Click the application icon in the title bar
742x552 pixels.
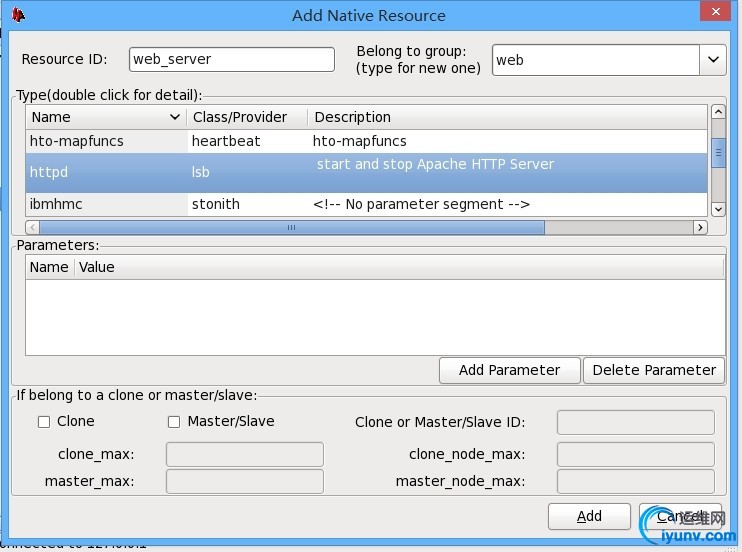tap(18, 14)
